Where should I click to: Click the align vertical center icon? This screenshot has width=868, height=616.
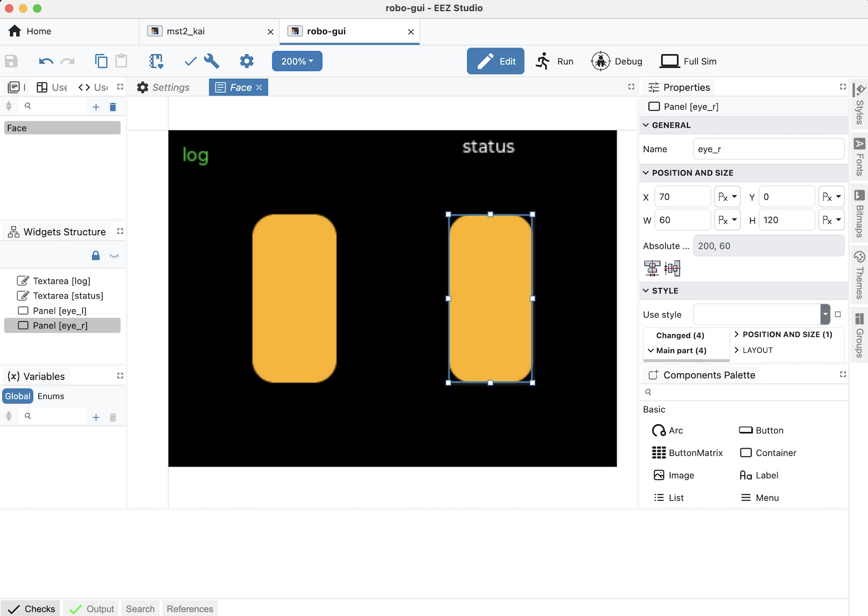[672, 268]
